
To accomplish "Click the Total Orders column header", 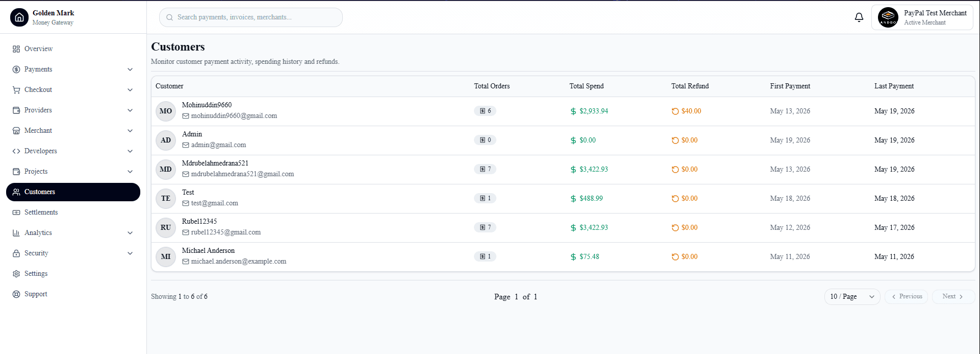I will tap(492, 86).
